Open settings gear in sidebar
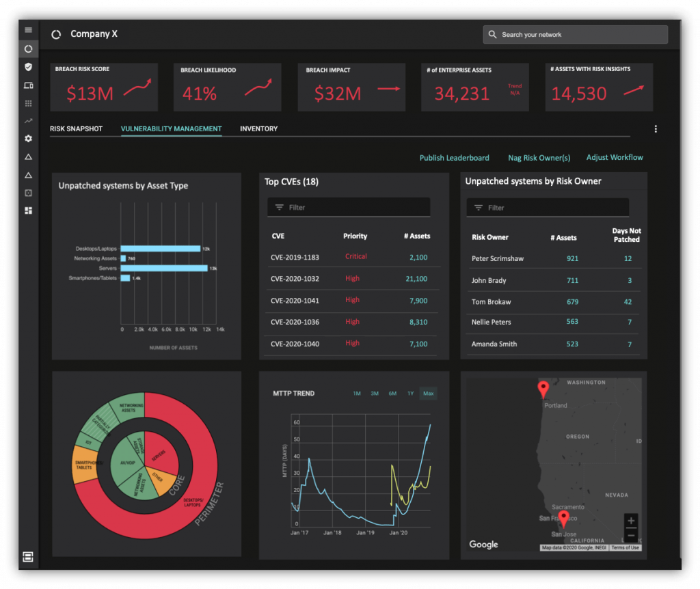Viewport: 700px width, 589px height. [28, 139]
